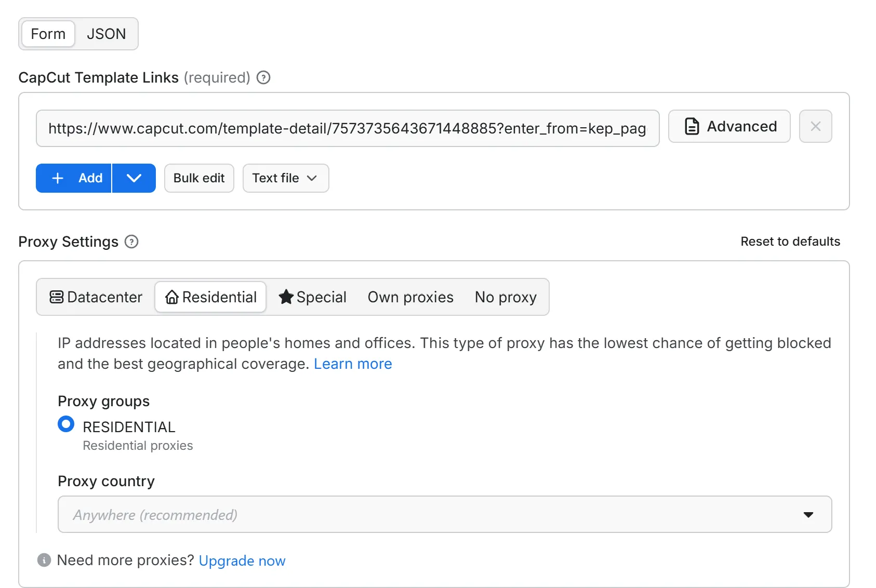Viewport: 876px width, 588px height.
Task: Open Advanced options for the URL
Action: [x=729, y=126]
